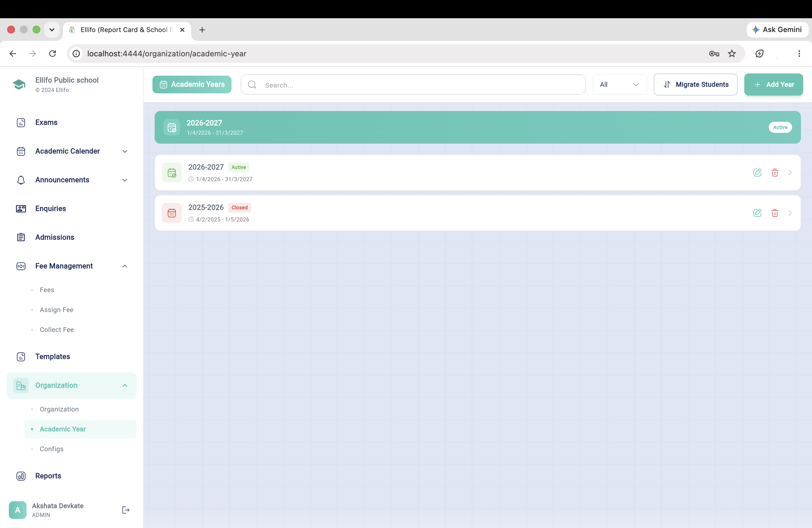Click the green calendar icon of 2026-2027 row
Image resolution: width=812 pixels, height=528 pixels.
click(172, 173)
